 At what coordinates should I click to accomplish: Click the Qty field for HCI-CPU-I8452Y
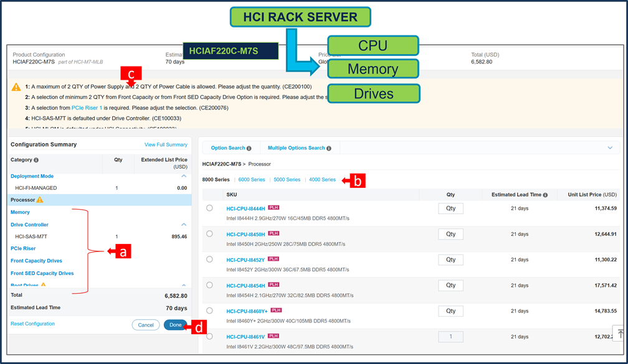450,259
